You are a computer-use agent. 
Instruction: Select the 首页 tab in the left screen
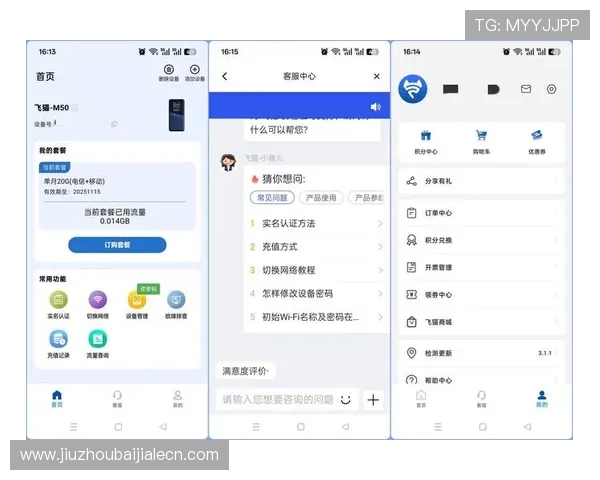pos(57,399)
